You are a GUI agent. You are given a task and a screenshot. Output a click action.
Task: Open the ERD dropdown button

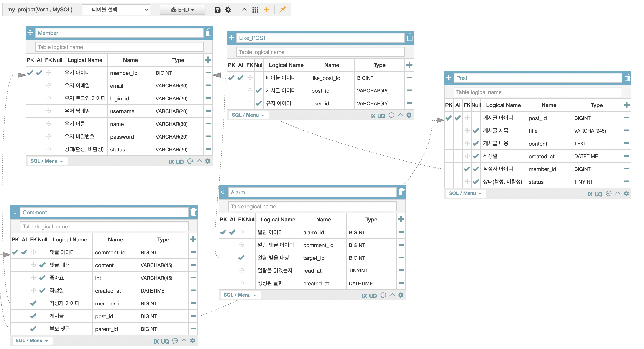(182, 10)
